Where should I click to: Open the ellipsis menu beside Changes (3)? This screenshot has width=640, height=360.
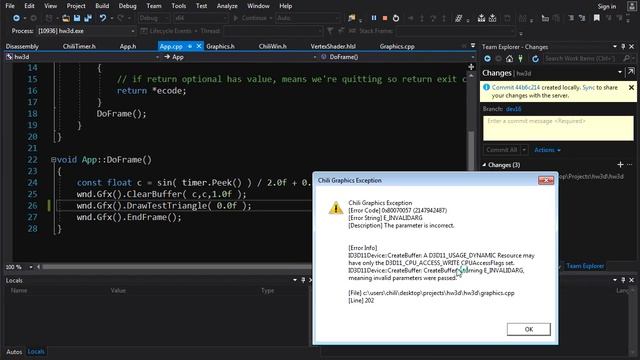630,164
